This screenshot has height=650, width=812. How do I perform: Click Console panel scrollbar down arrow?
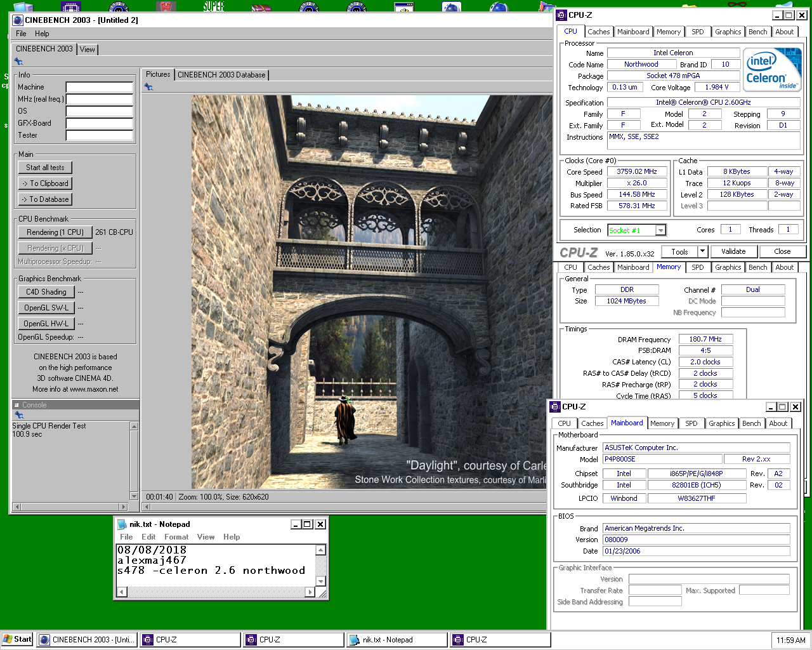pyautogui.click(x=134, y=496)
